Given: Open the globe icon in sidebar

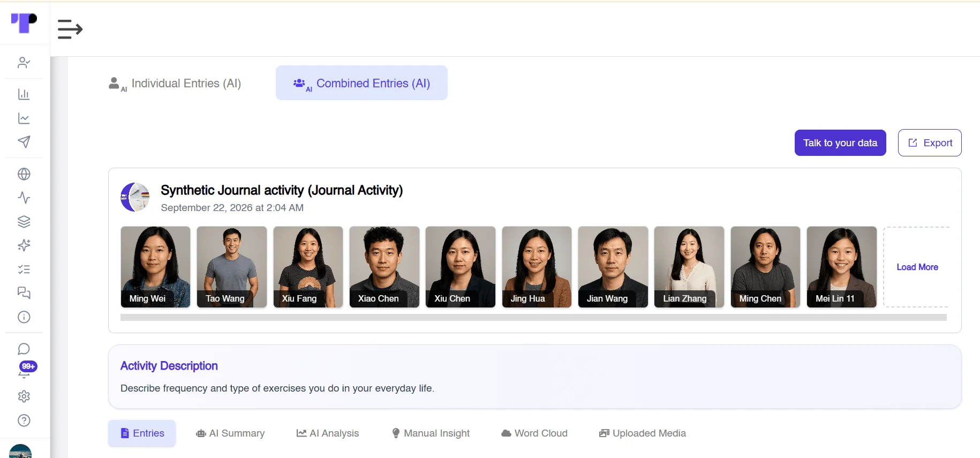Looking at the screenshot, I should coord(24,174).
